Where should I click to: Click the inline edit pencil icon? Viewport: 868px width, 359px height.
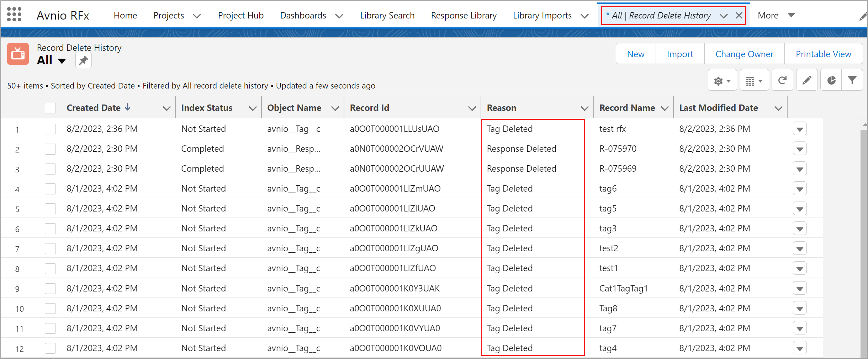tap(807, 81)
